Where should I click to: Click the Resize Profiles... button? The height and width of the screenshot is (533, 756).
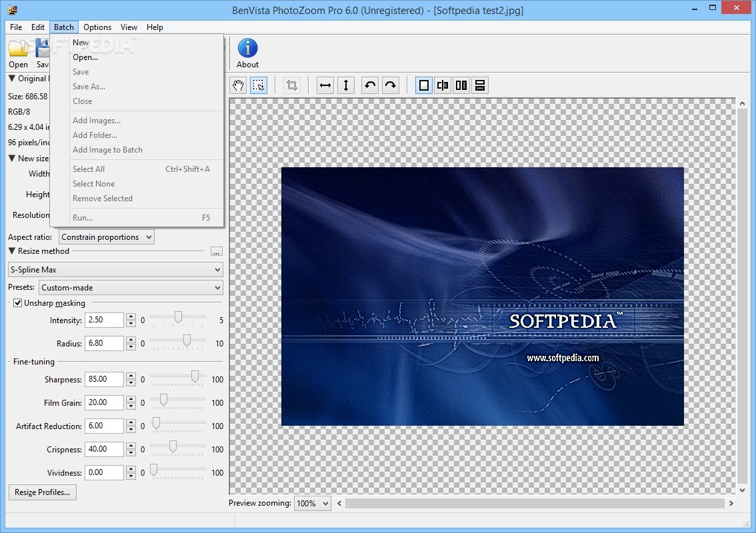click(43, 492)
